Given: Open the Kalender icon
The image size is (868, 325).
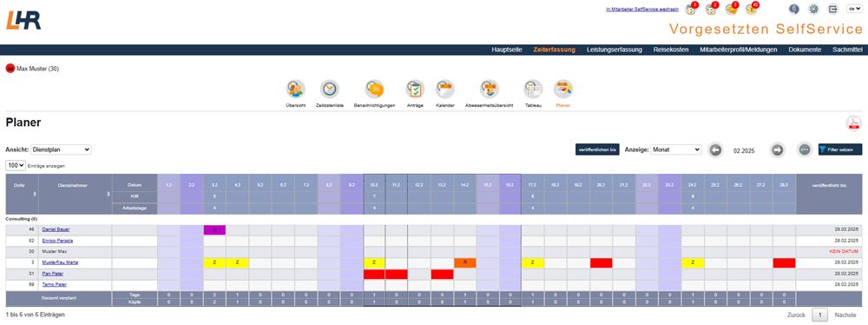Looking at the screenshot, I should tap(445, 90).
